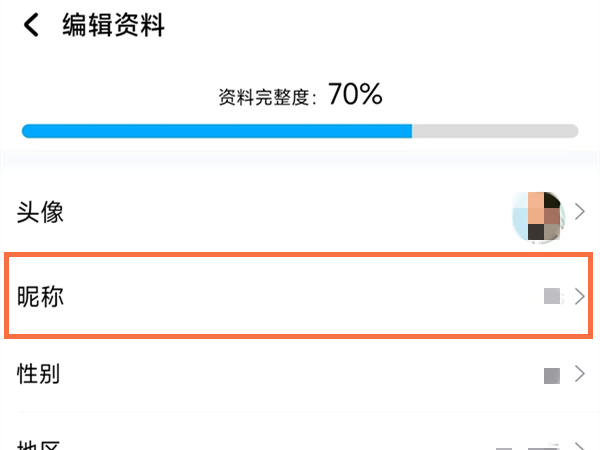Click the chevron beside 性别
Screen dimensions: 600x450
(x=580, y=375)
